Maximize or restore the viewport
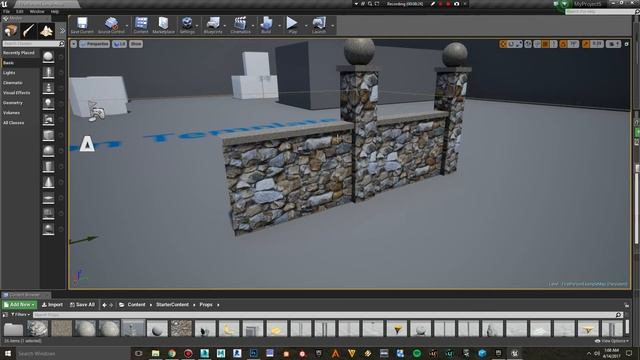The width and height of the screenshot is (640, 360). click(x=627, y=44)
